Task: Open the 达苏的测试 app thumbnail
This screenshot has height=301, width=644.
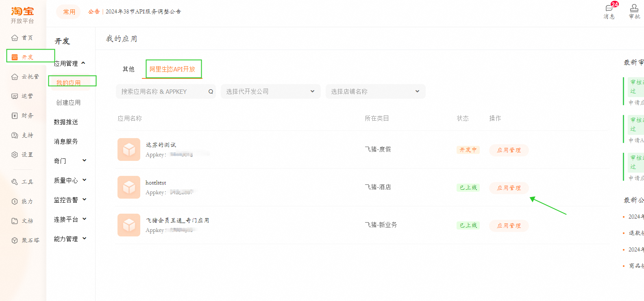Action: [129, 149]
